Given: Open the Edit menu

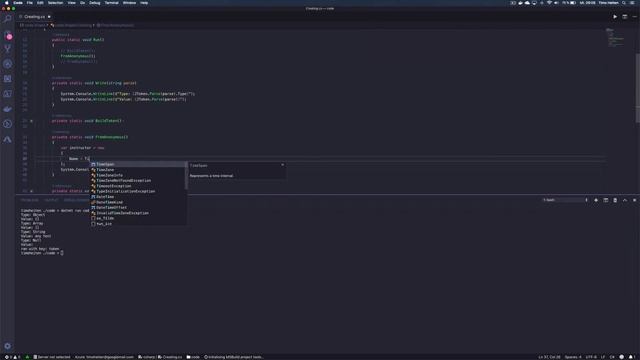Looking at the screenshot, I should coord(40,3).
